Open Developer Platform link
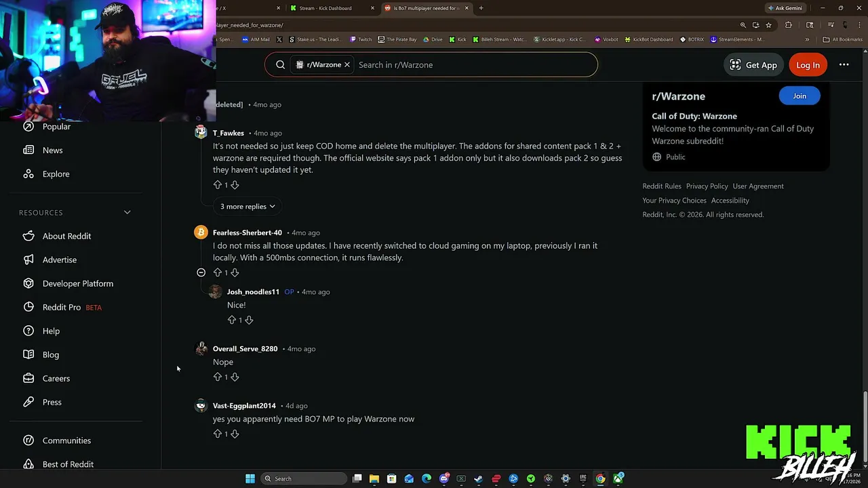 [78, 284]
